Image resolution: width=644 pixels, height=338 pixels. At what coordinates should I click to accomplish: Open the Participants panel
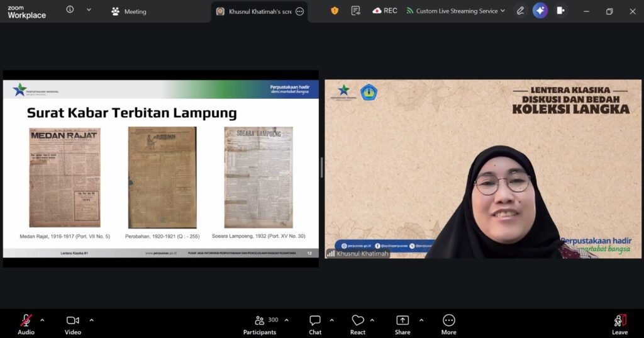tap(260, 324)
